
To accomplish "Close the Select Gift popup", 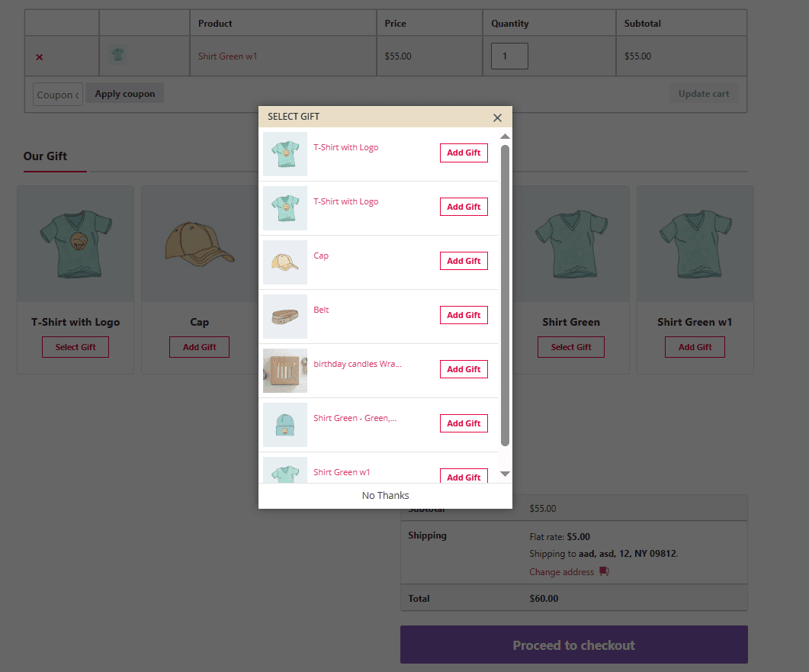I will (497, 117).
